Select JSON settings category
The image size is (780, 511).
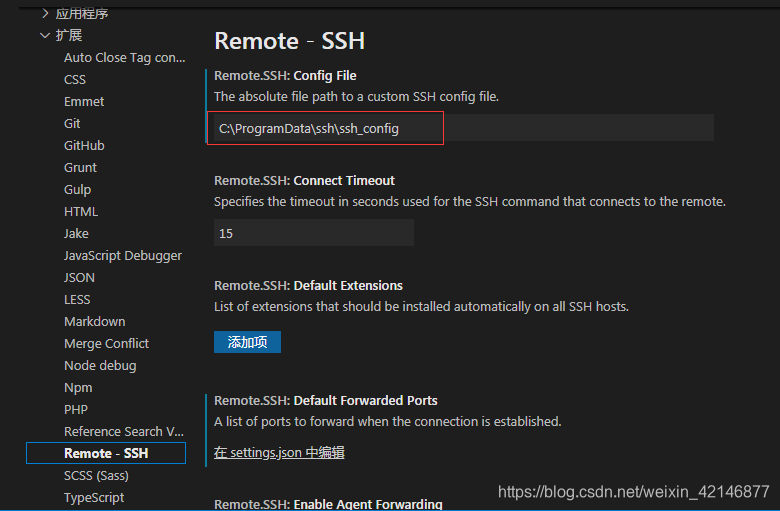pos(79,278)
